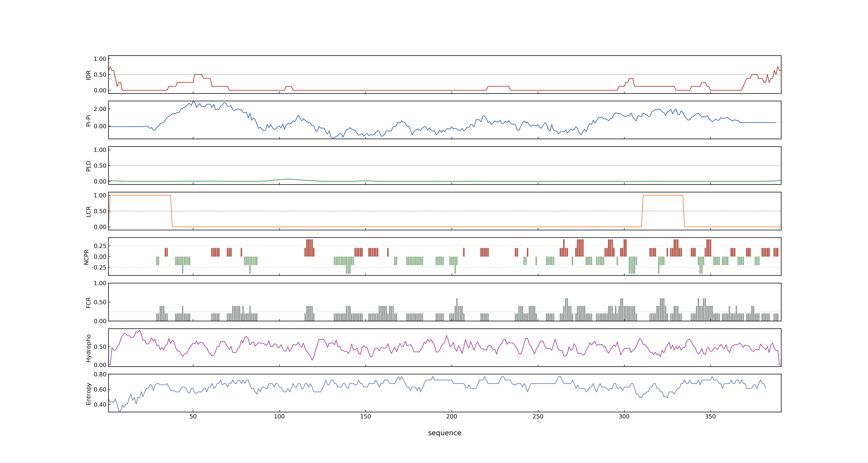This screenshot has height=463, width=868.
Task: Click the PLD y-axis label
Action: tap(88, 166)
